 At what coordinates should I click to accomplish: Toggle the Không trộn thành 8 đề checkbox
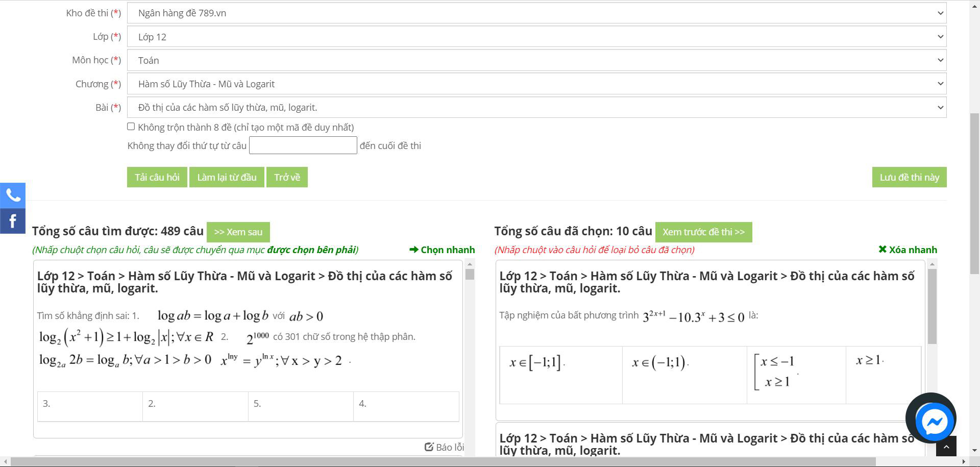tap(131, 127)
